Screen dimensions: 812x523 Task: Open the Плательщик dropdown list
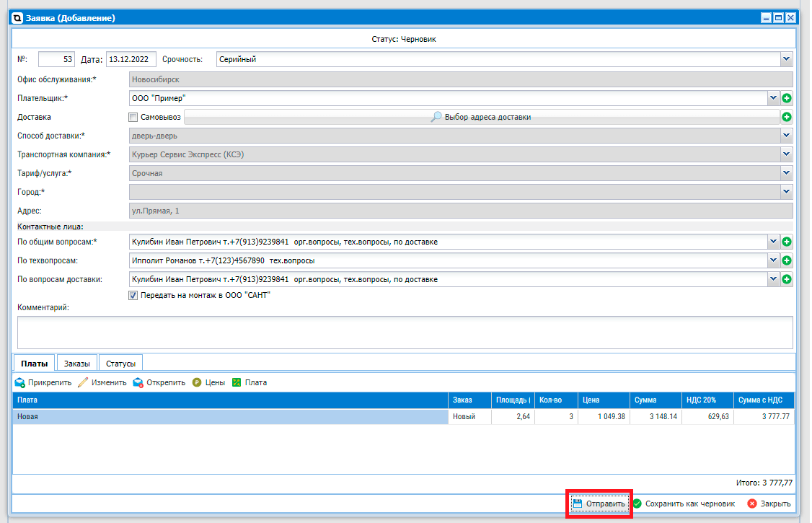[773, 98]
